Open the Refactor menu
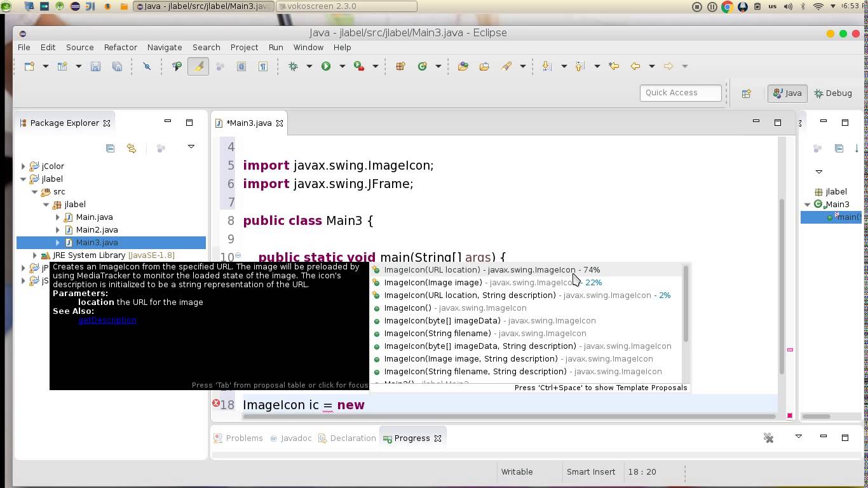The height and width of the screenshot is (488, 868). point(120,47)
